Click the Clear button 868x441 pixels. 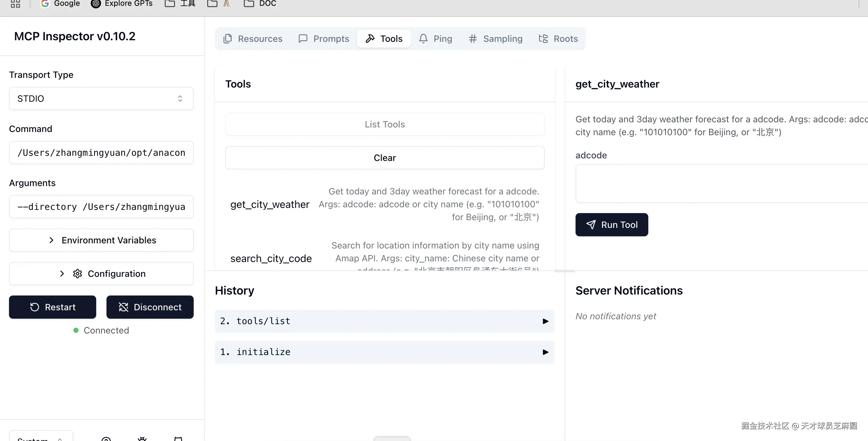coord(384,158)
